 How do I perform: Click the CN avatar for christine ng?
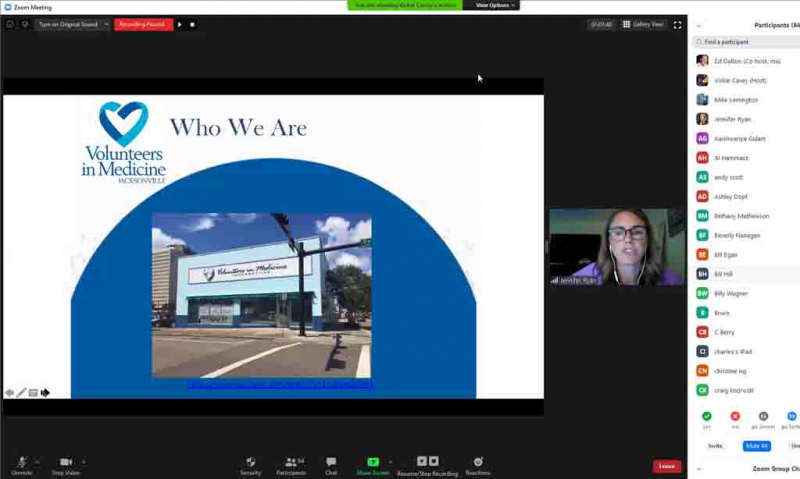[702, 371]
